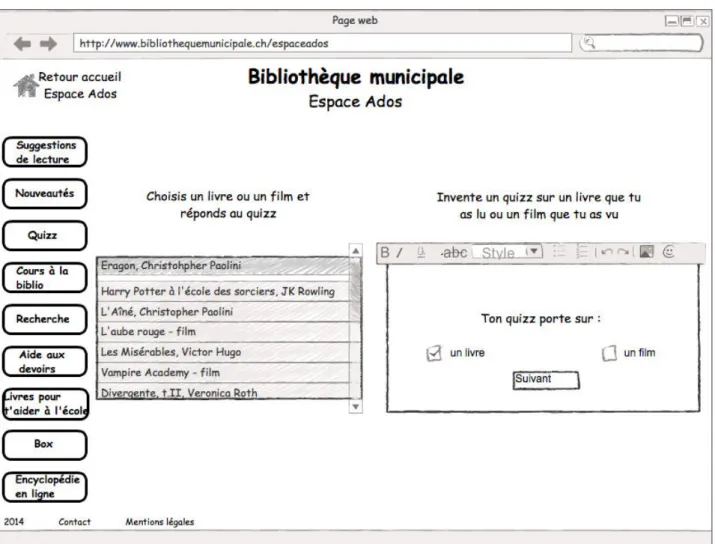Insert a bulleted list in editor

559,251
